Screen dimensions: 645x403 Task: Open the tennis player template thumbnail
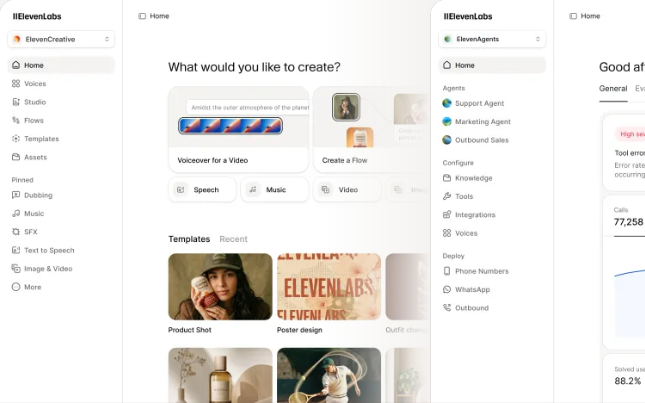pos(329,375)
